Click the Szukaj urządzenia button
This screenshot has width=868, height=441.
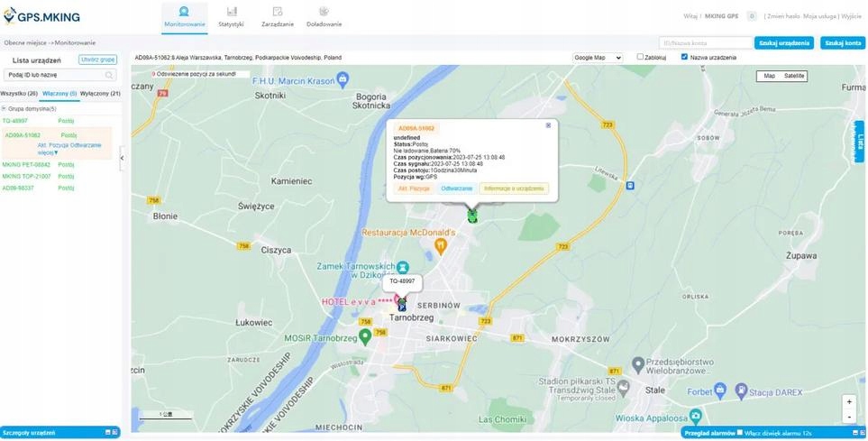click(784, 42)
